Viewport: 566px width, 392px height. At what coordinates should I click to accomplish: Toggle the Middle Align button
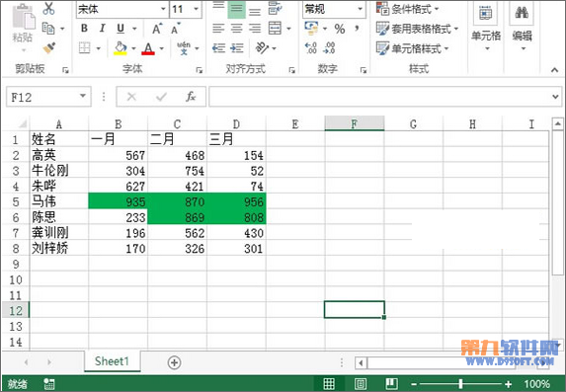click(236, 9)
